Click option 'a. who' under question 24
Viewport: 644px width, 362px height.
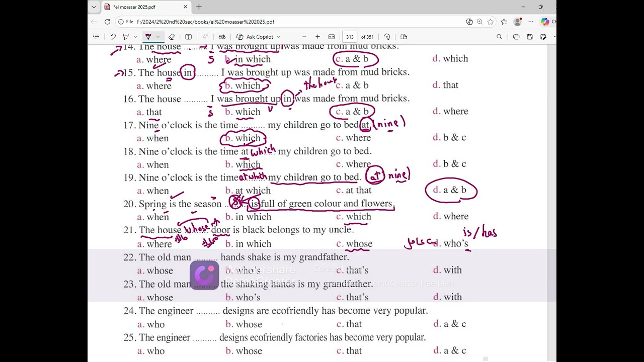tap(151, 324)
